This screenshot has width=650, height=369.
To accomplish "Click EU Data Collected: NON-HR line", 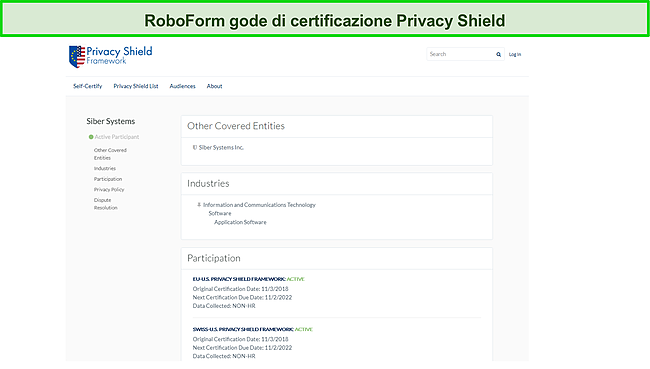I will click(x=224, y=306).
